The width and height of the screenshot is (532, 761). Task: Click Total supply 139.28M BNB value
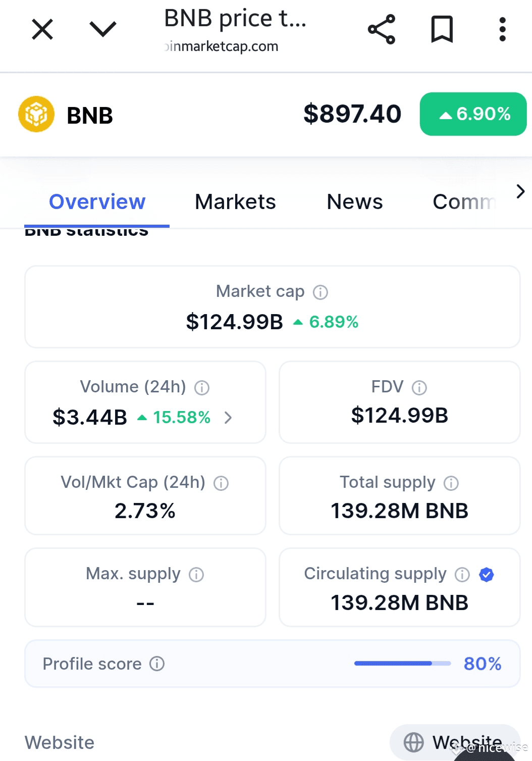click(x=400, y=511)
